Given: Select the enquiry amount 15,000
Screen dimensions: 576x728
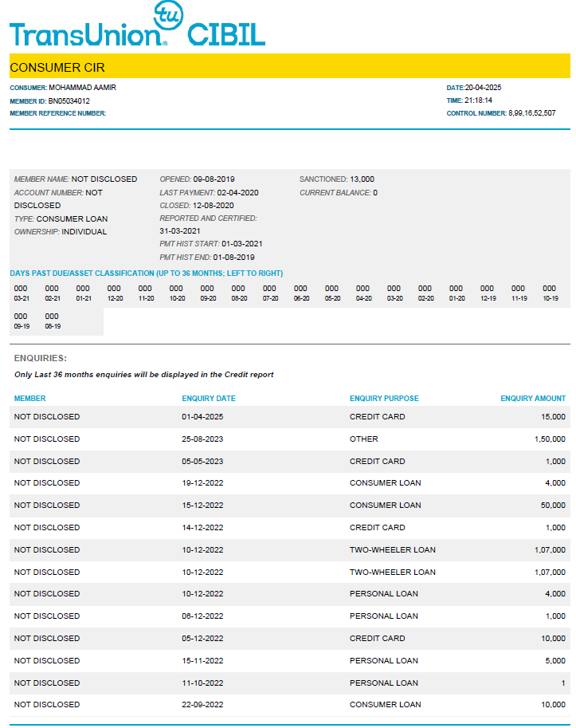Looking at the screenshot, I should point(553,417).
